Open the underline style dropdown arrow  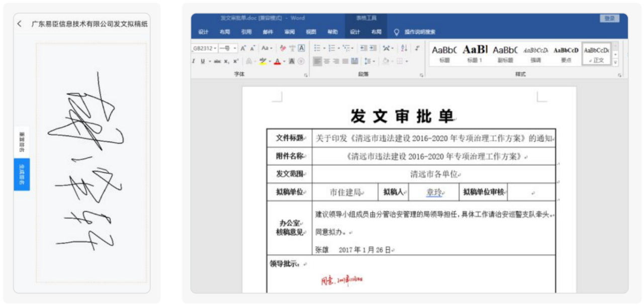209,61
